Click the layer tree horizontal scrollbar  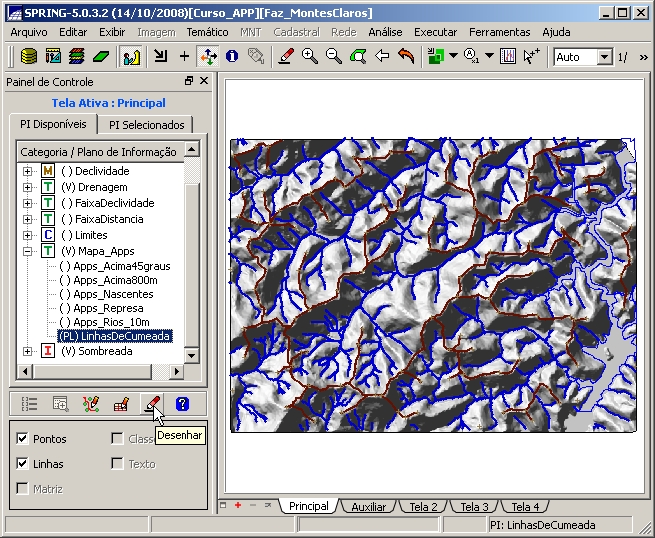[100, 371]
